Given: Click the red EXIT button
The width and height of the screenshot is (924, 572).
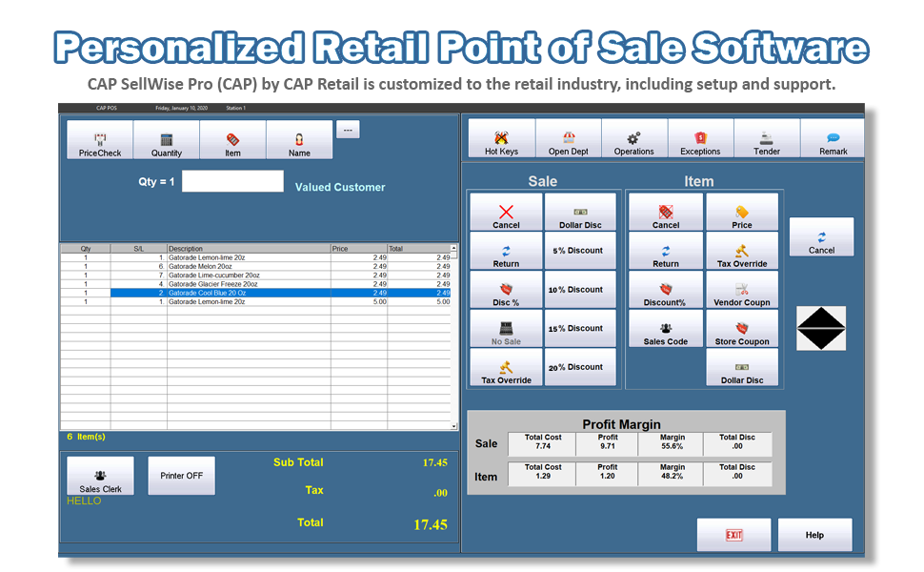Looking at the screenshot, I should pos(733,535).
